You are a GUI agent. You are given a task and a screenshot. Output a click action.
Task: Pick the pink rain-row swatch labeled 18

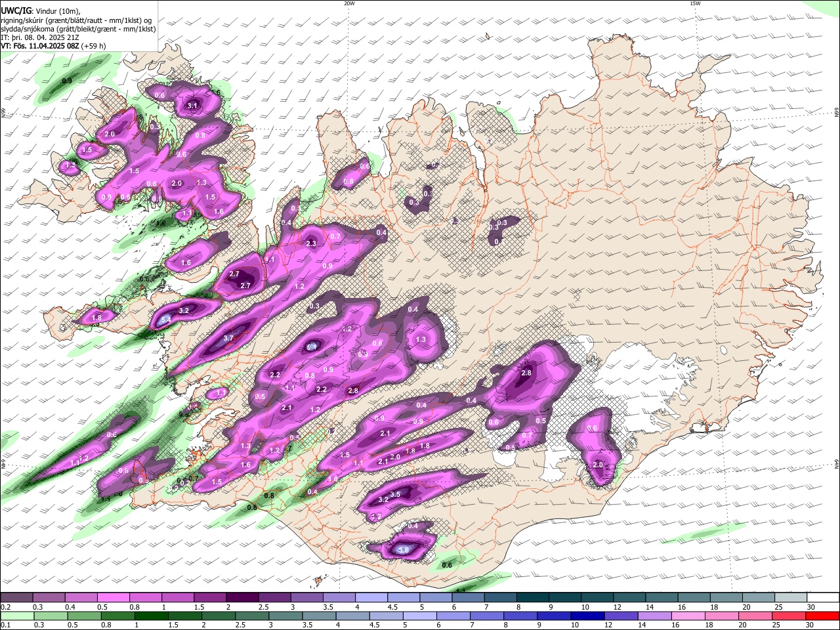(x=721, y=616)
